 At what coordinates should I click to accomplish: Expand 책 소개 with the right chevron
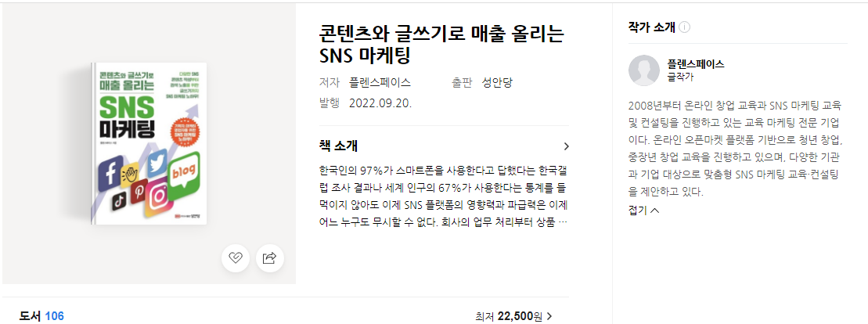[566, 146]
